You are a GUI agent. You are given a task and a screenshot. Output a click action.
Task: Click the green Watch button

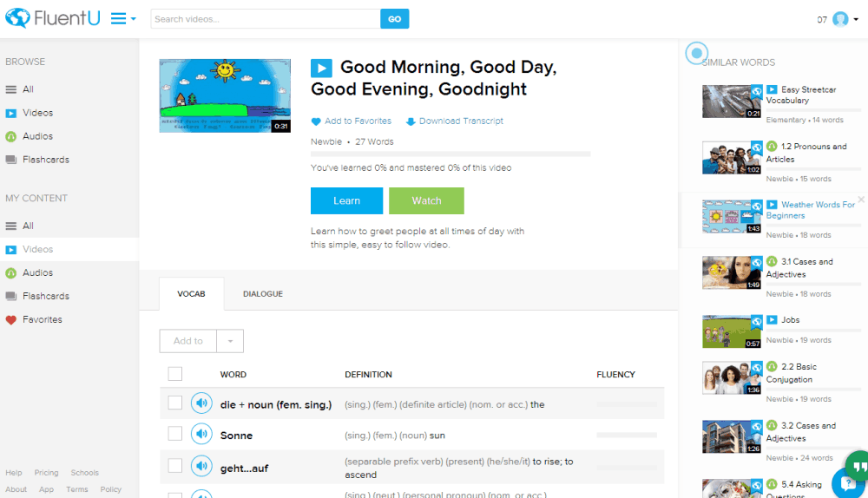pos(426,201)
